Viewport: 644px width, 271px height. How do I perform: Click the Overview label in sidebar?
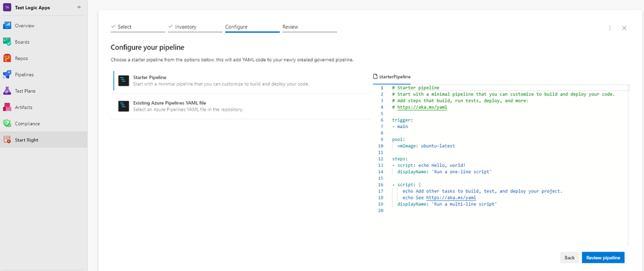coord(24,25)
